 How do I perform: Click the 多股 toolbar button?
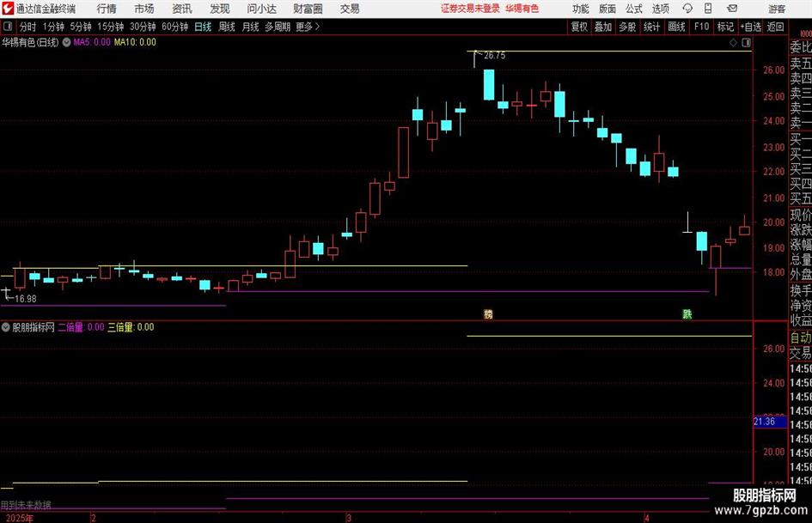(x=627, y=27)
